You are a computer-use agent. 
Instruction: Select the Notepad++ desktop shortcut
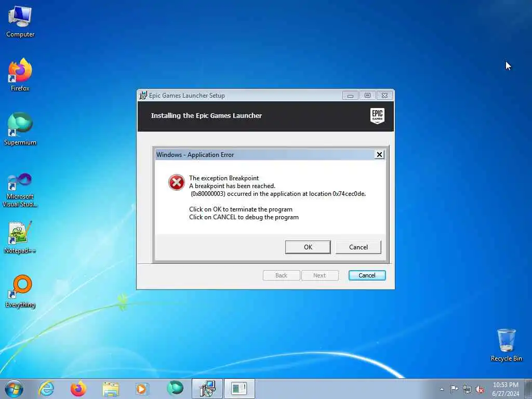click(20, 237)
